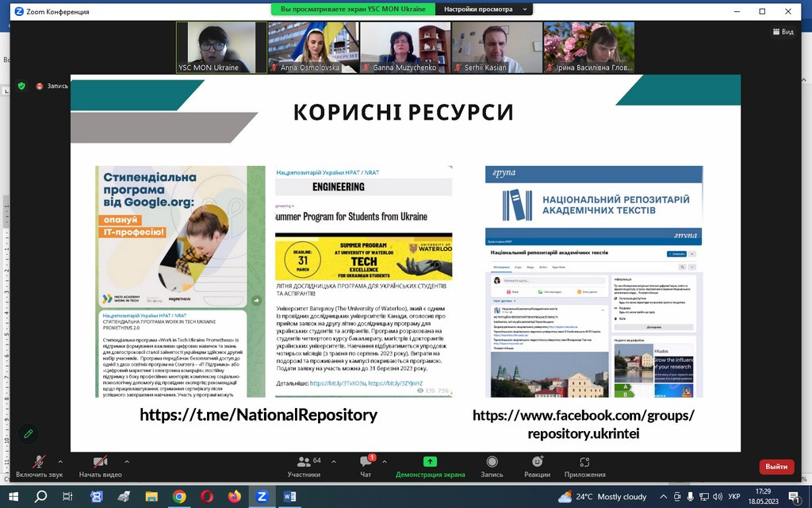Expand audio options arrow next to microphone
This screenshot has height=508, width=812.
point(60,461)
